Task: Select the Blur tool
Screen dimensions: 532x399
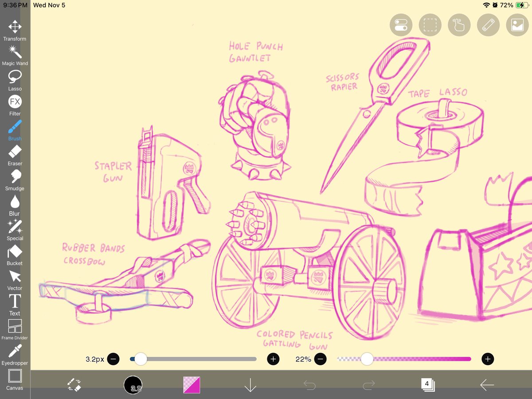Action: 15,205
